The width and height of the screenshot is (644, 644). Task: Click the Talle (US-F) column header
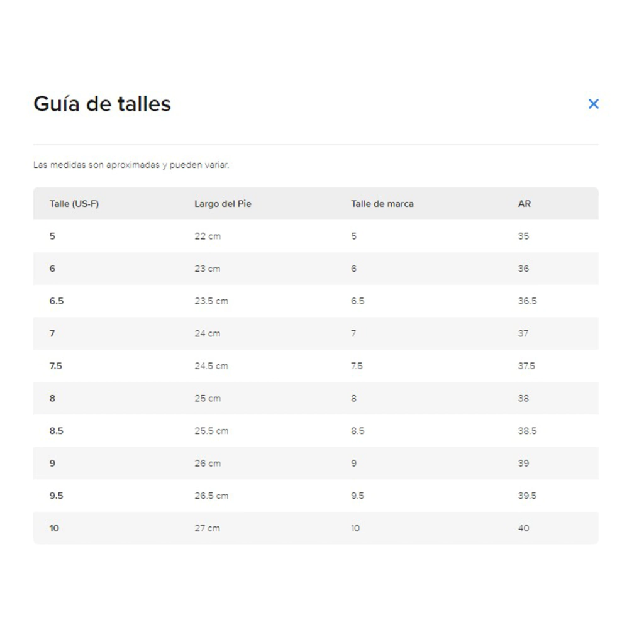pos(74,204)
